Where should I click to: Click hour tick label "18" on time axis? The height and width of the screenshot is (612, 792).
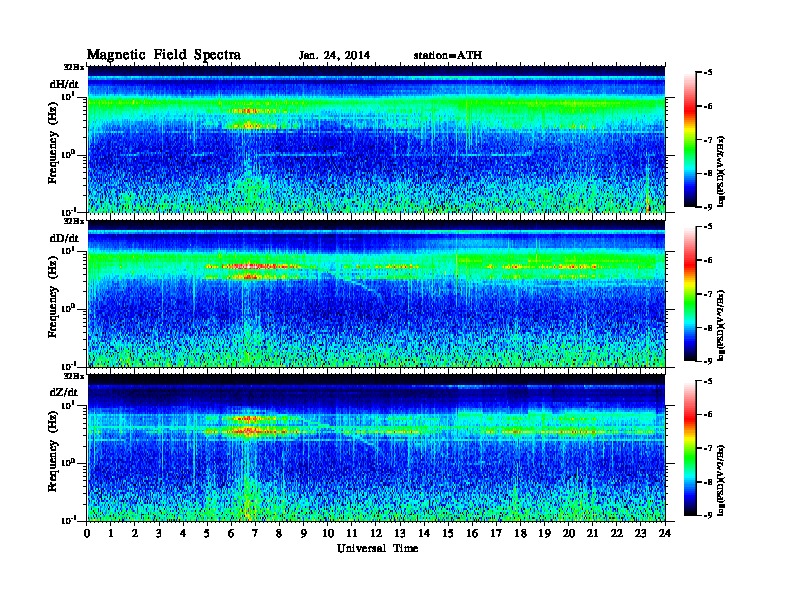520,533
